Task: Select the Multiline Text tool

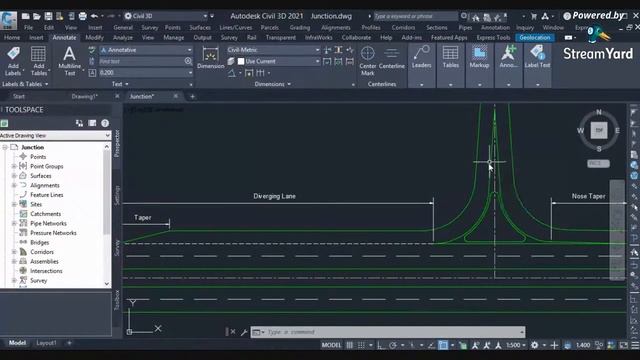Action: 69,61
